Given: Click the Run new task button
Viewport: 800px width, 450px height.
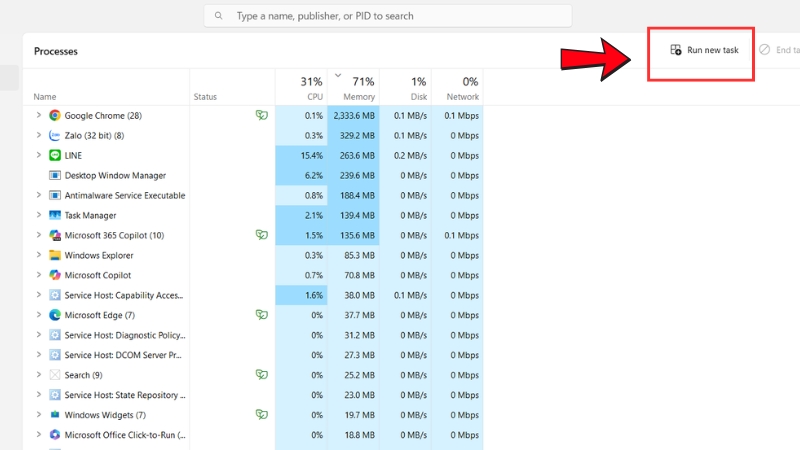Looking at the screenshot, I should 704,50.
